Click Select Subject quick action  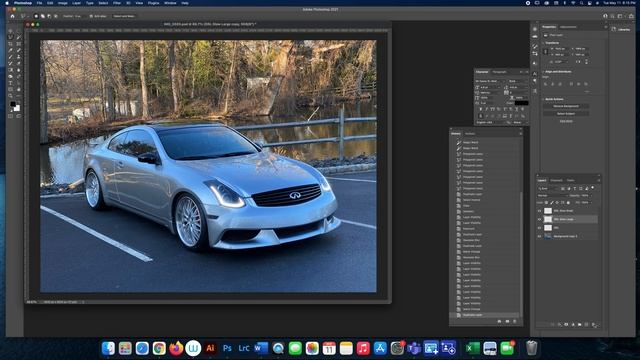[x=566, y=113]
